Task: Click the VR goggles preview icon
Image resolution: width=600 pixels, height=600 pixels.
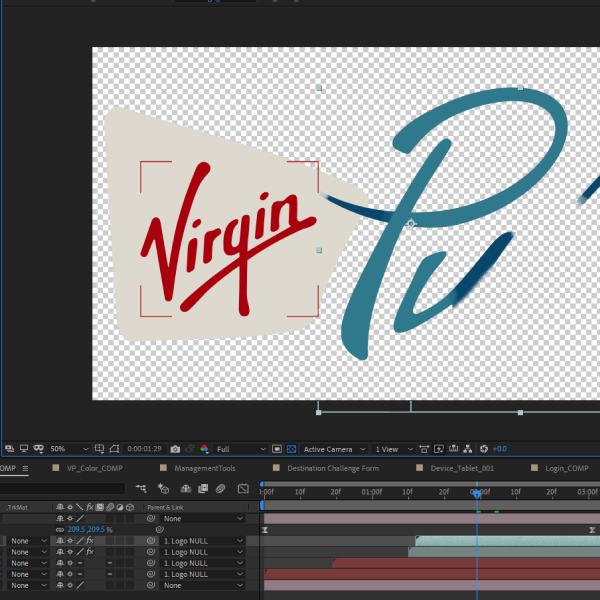Action: click(38, 448)
